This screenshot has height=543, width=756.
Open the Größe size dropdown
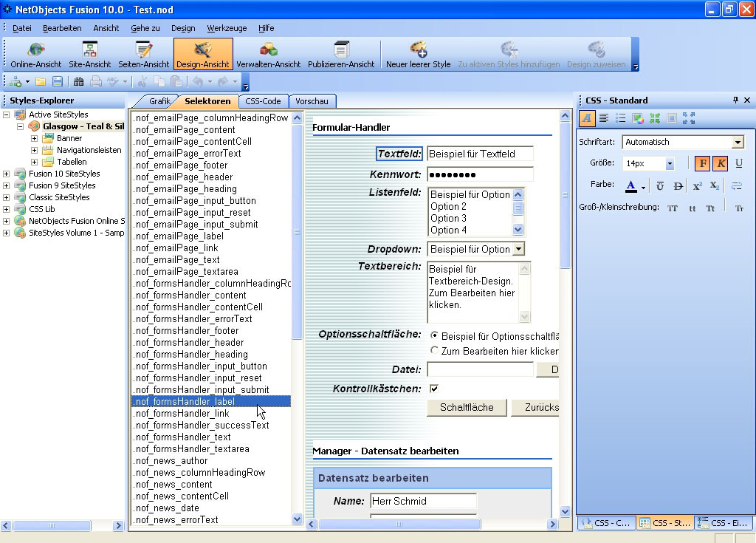point(670,163)
